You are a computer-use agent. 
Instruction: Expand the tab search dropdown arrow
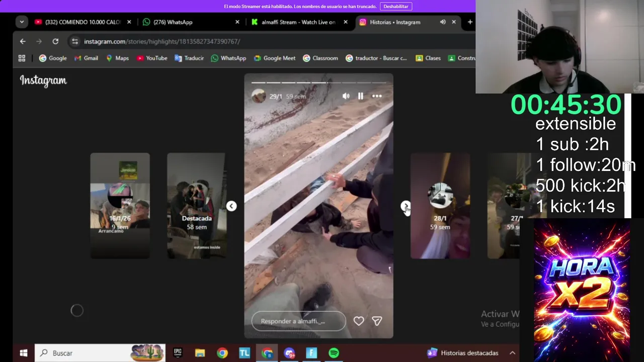pos(21,22)
